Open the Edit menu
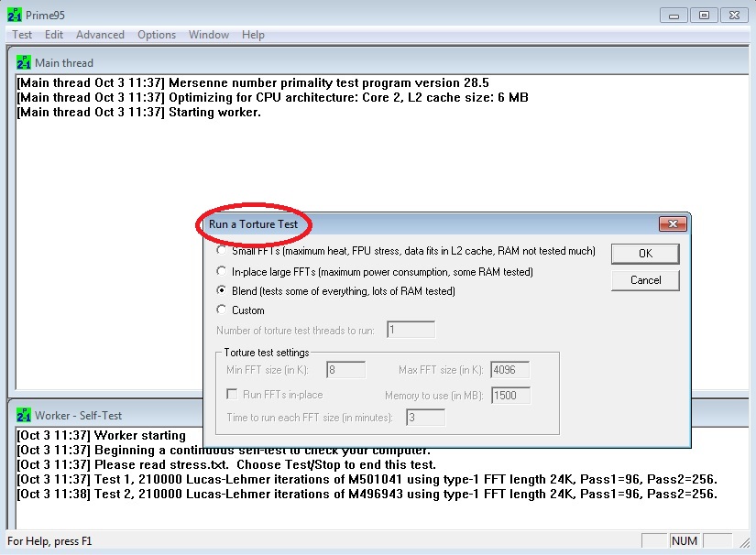 click(53, 35)
